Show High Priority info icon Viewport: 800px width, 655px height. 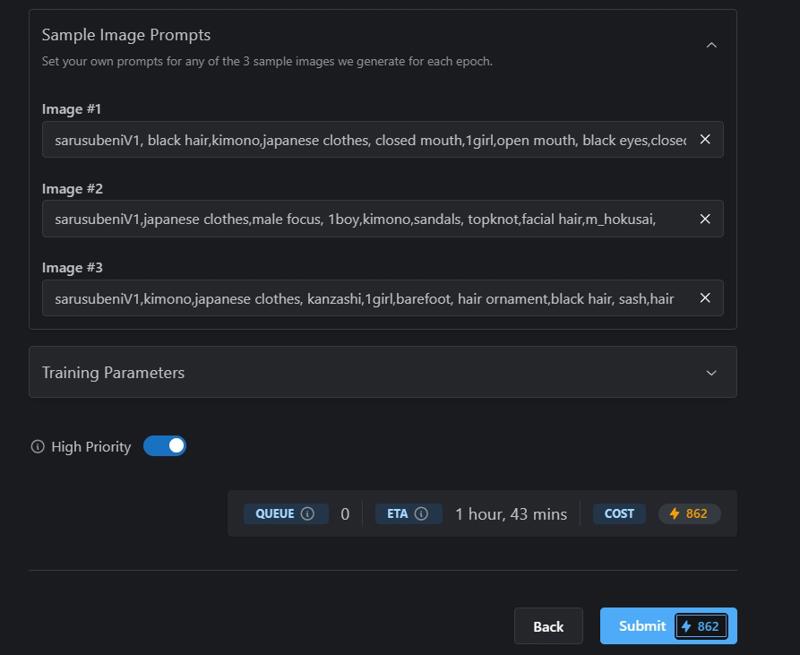pos(37,447)
